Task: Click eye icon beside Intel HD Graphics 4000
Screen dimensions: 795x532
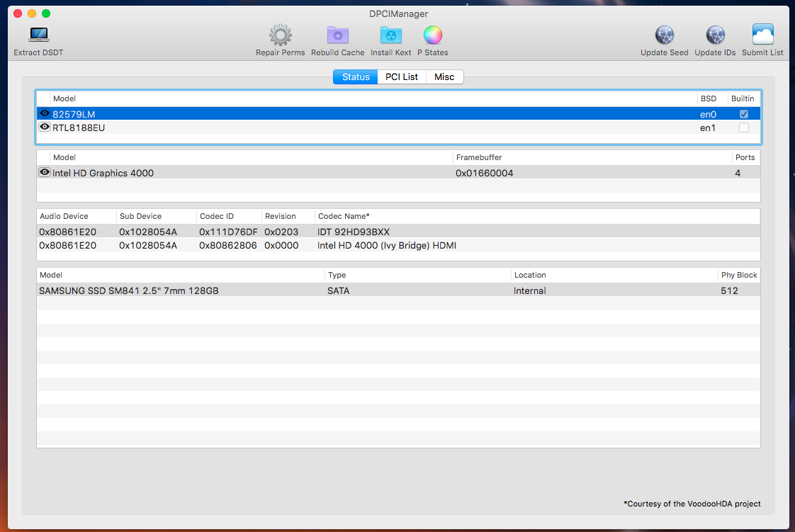Action: (x=45, y=172)
